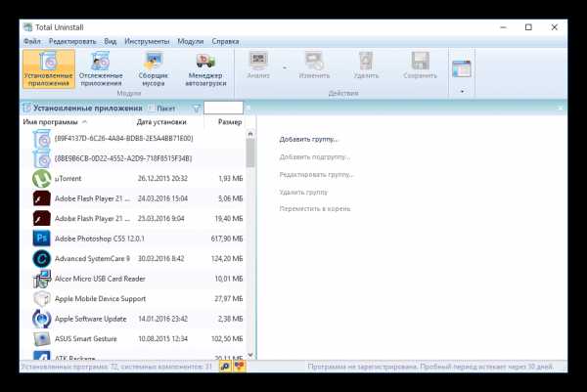Image resolution: width=587 pixels, height=392 pixels.
Task: Select the uTorrent row text
Action: point(68,179)
